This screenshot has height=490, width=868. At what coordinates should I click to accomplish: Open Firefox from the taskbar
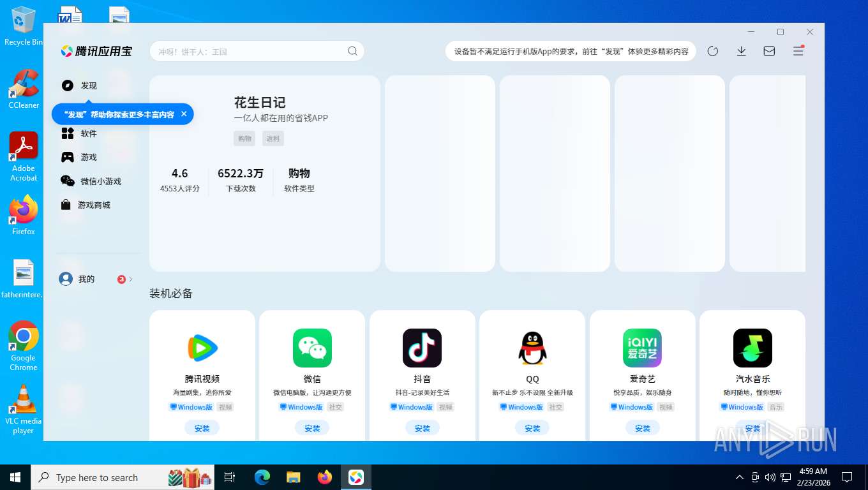(325, 477)
